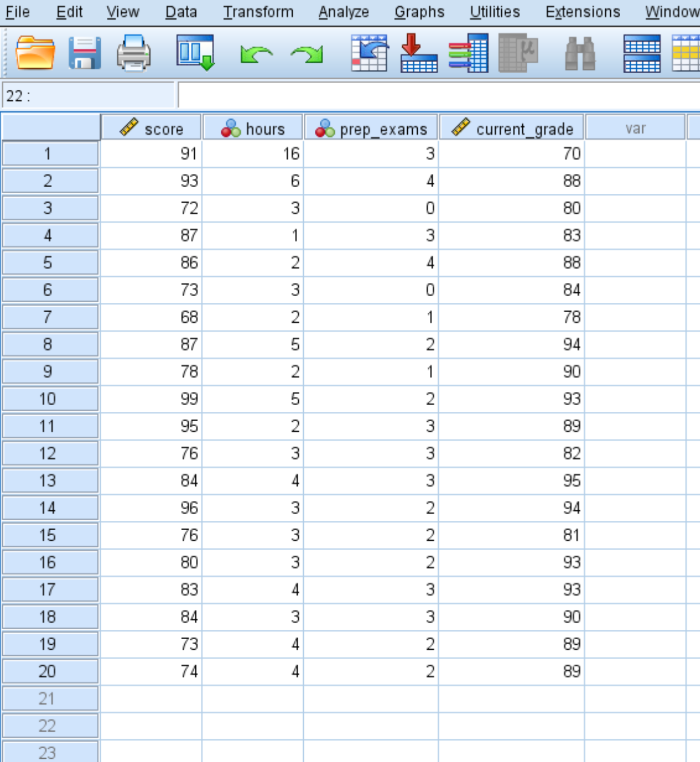The width and height of the screenshot is (700, 762).
Task: Open Variables info icon
Action: (468, 53)
